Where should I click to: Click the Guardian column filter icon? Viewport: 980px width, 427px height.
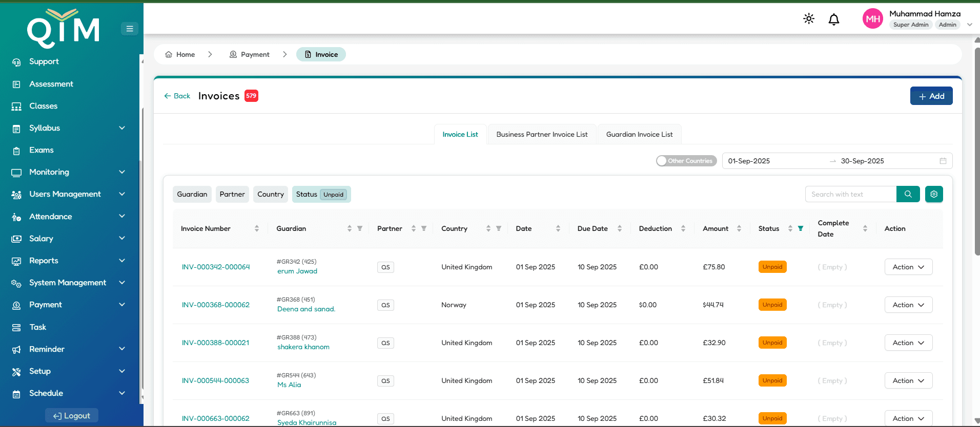(x=360, y=228)
